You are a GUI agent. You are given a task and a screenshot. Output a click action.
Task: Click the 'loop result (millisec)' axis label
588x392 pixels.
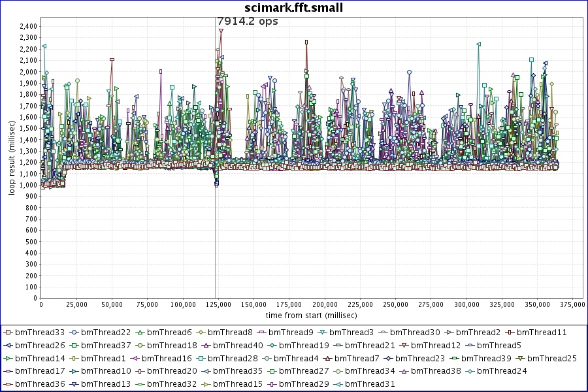12,162
